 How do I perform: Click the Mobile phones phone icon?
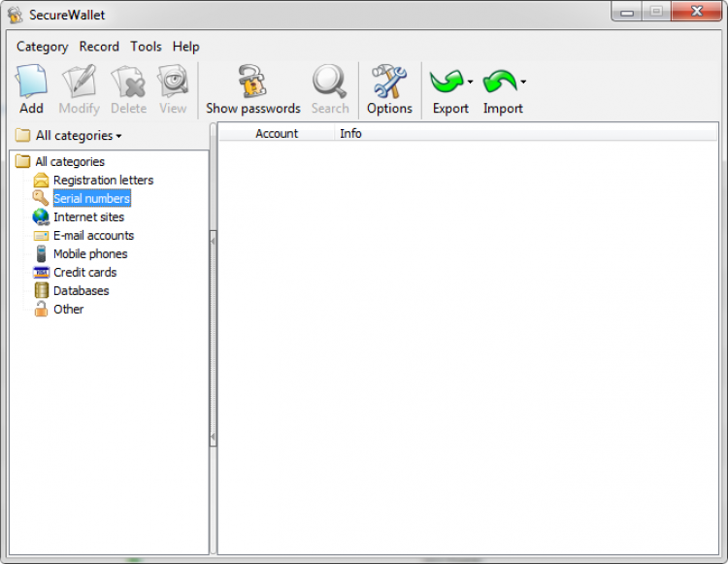click(42, 254)
